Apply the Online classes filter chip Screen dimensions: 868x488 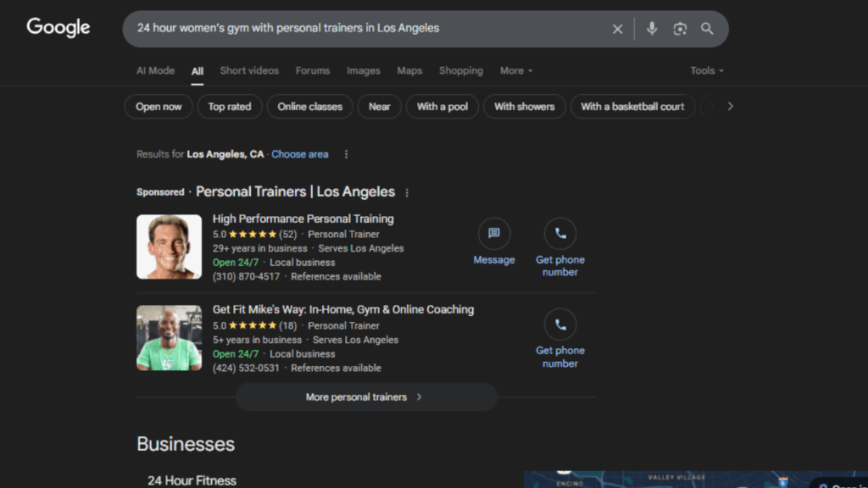[x=309, y=107]
